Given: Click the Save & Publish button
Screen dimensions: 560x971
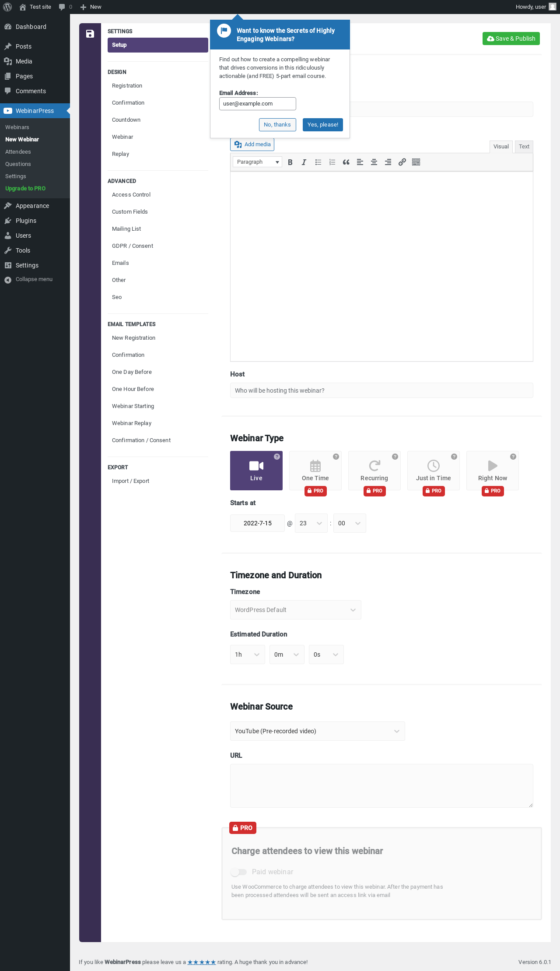Looking at the screenshot, I should (x=511, y=39).
